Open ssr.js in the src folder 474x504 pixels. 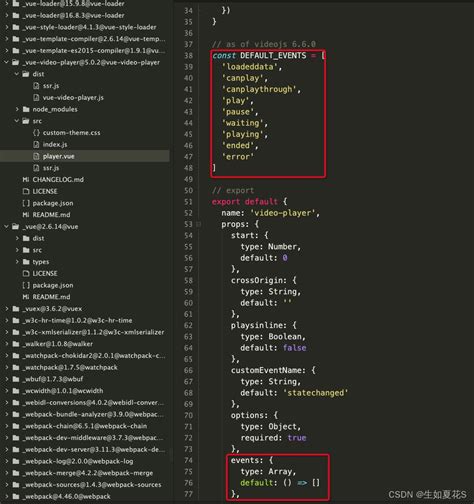point(51,168)
